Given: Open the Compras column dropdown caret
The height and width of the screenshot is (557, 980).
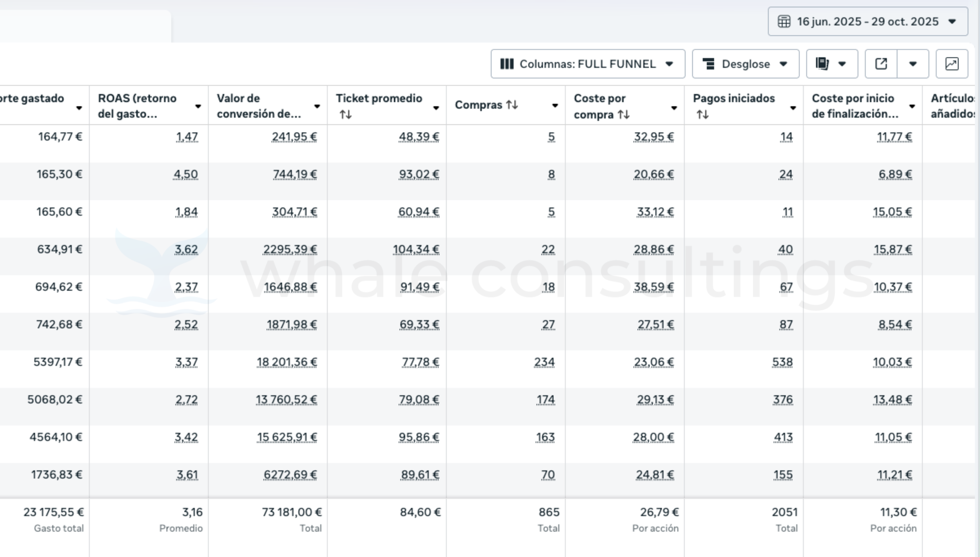Looking at the screenshot, I should pyautogui.click(x=555, y=105).
